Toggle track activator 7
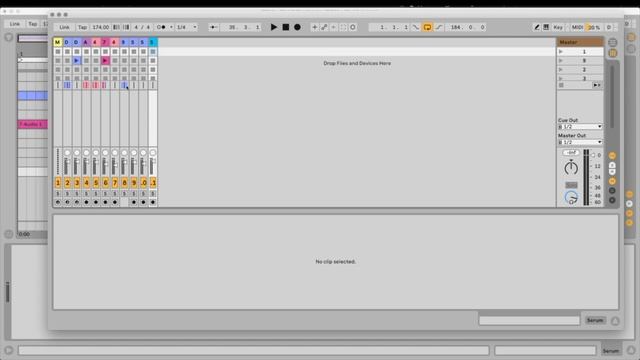 [115, 183]
